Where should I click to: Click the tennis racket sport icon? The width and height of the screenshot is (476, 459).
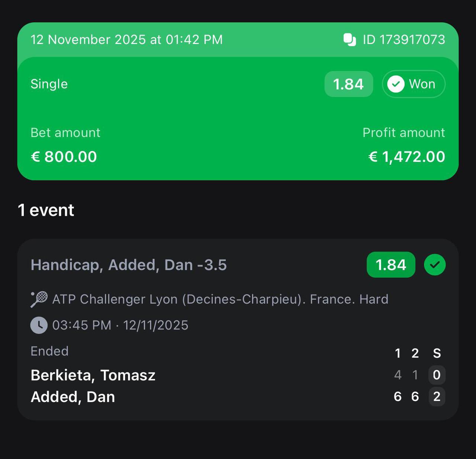point(39,299)
